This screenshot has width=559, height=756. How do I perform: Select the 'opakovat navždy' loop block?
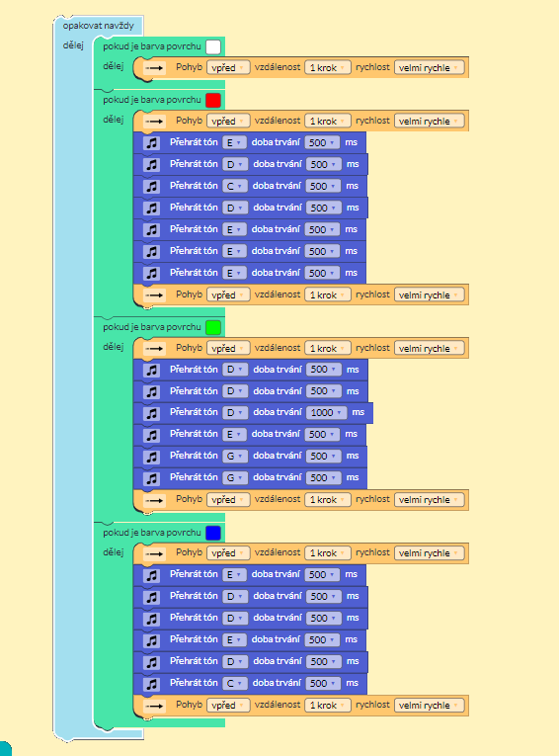pos(99,26)
